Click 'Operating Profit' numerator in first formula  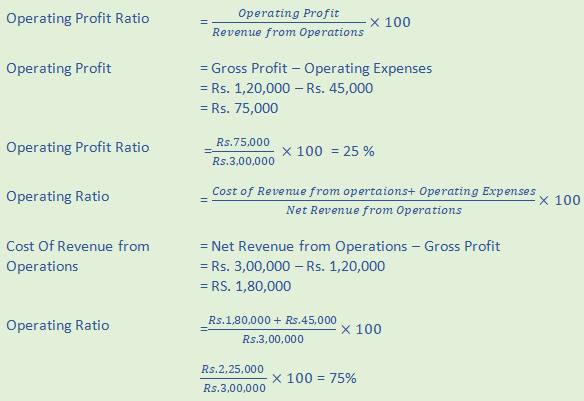click(289, 13)
